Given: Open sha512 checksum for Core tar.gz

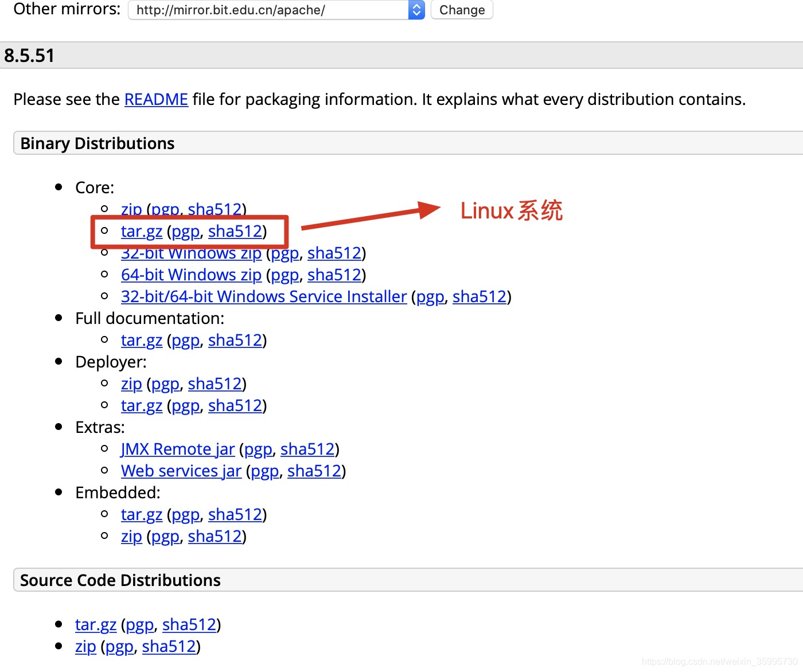Looking at the screenshot, I should [235, 231].
